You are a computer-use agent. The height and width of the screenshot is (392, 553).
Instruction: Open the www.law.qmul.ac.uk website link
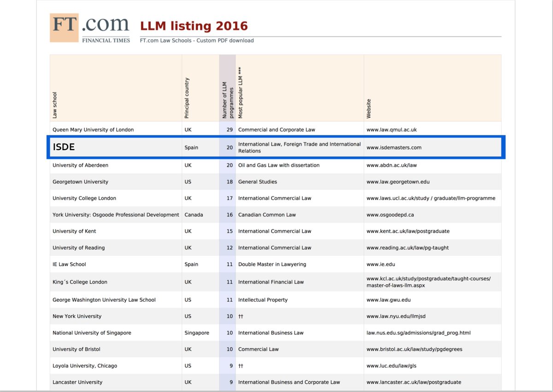[392, 130]
